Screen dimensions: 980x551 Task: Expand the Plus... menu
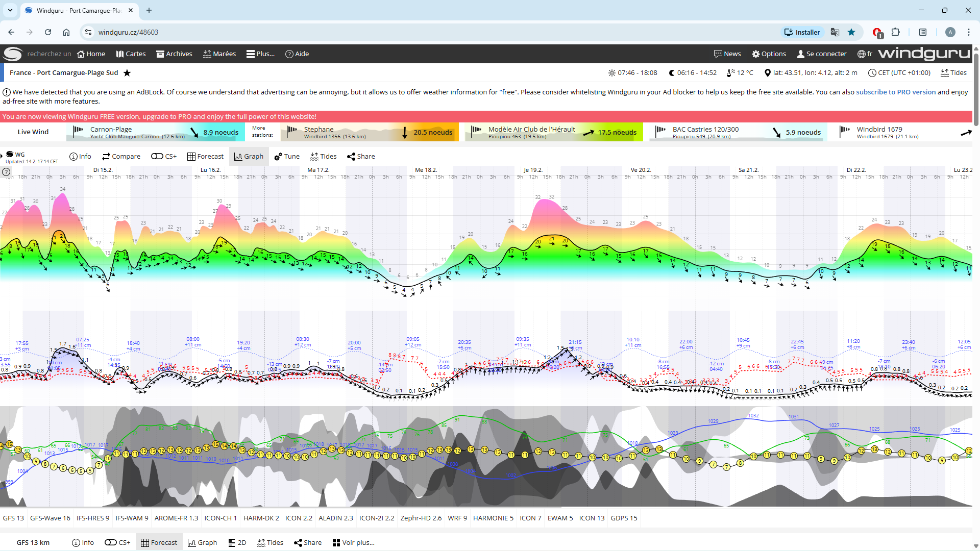pyautogui.click(x=260, y=54)
